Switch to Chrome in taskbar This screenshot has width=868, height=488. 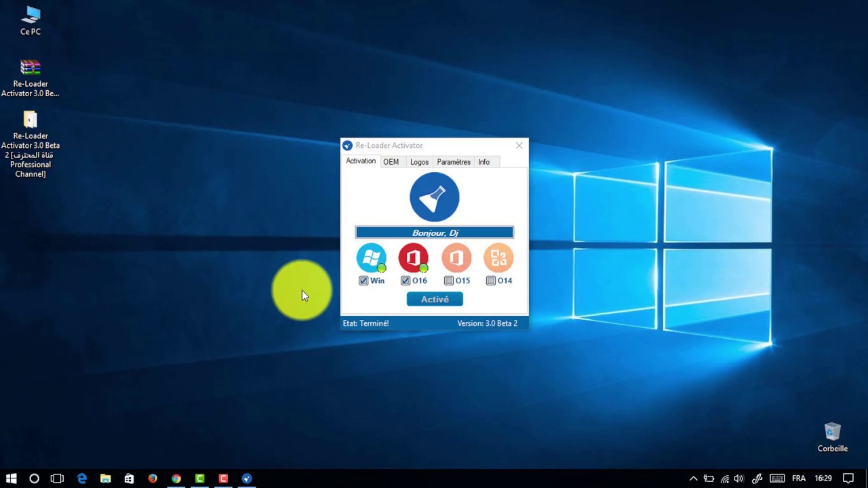click(x=176, y=479)
